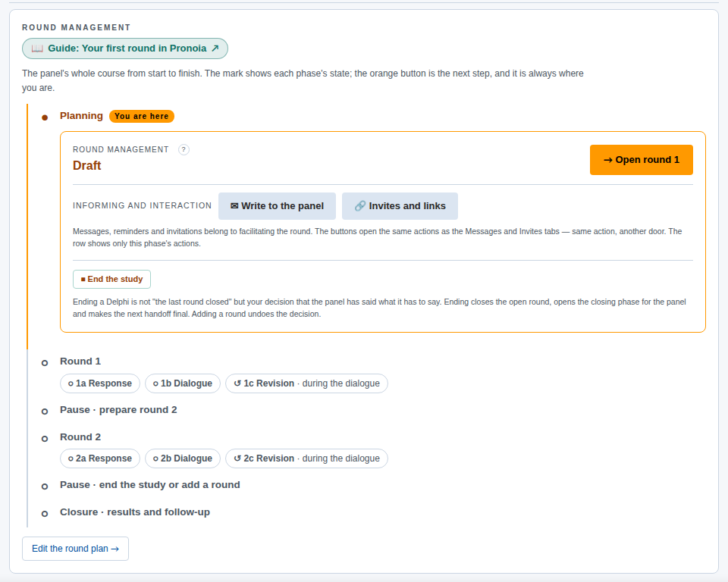Click the Round 2 timeline circle marker

(x=45, y=439)
